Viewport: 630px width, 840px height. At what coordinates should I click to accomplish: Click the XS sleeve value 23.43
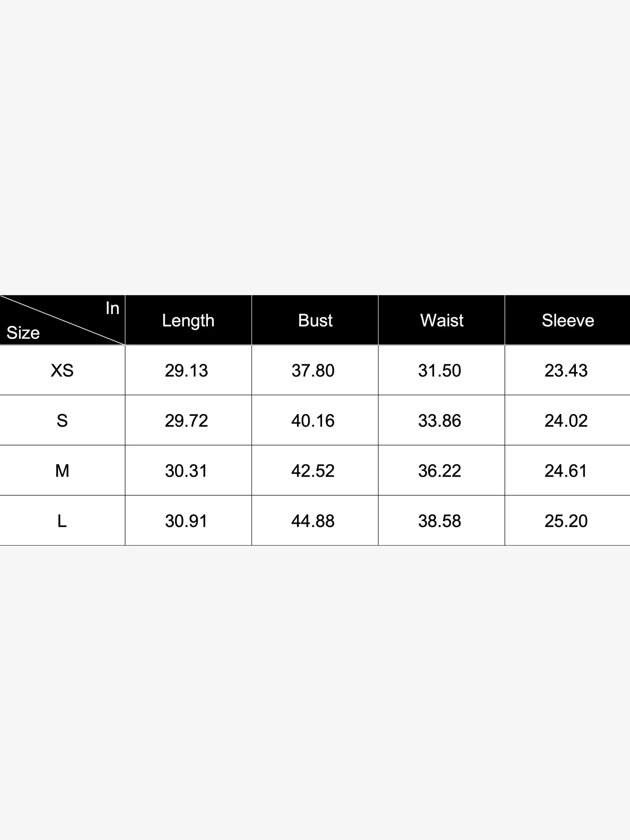566,370
